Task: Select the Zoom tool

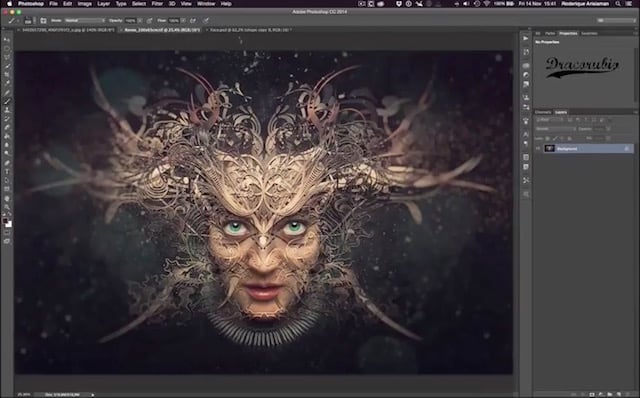Action: [x=7, y=207]
